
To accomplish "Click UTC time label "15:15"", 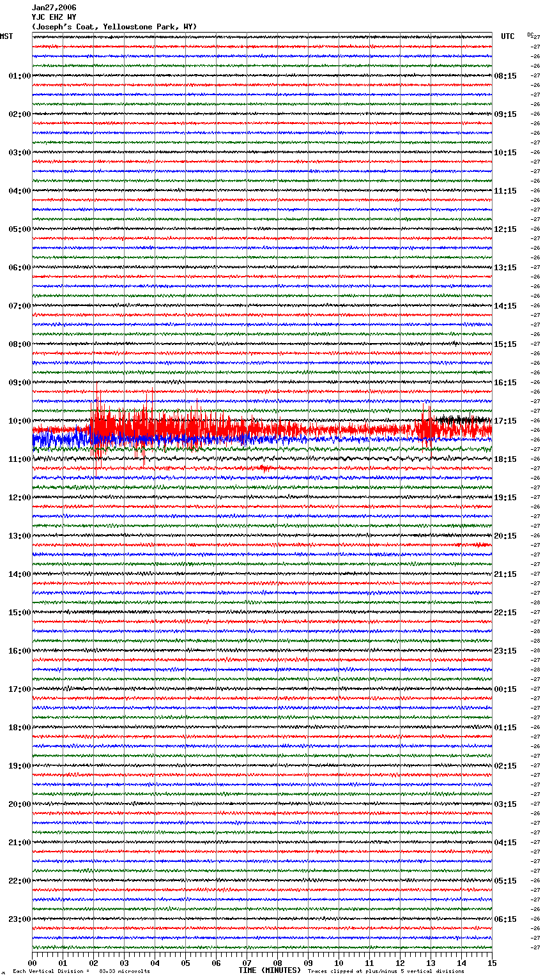I will [x=505, y=344].
